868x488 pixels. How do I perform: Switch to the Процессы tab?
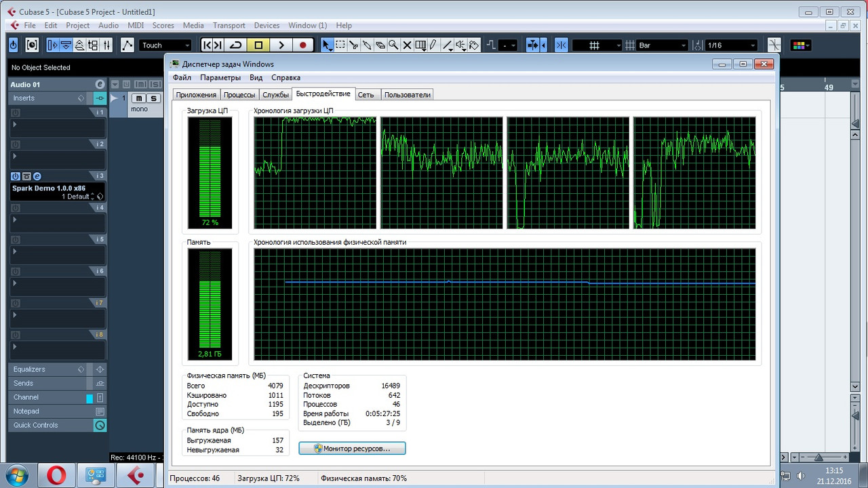pyautogui.click(x=239, y=95)
